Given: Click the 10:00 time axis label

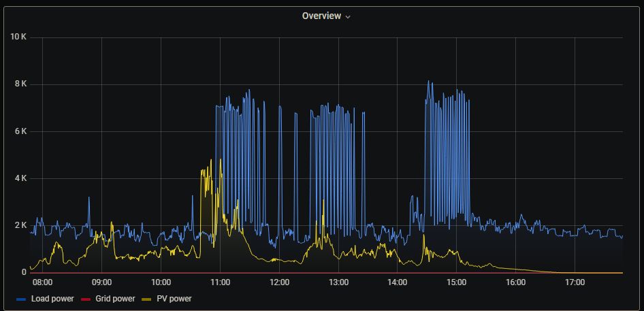Looking at the screenshot, I should coord(161,282).
